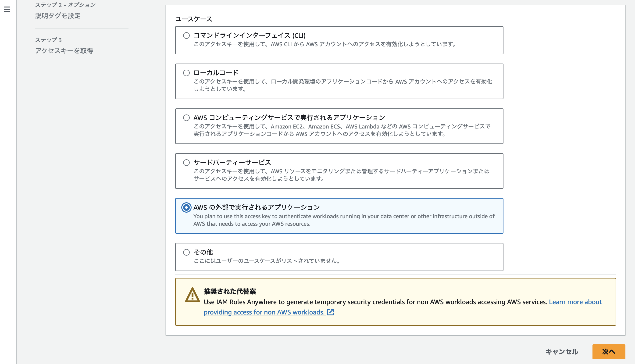Viewport: 635px width, 364px height.
Task: Click the ユースケース section heading
Action: click(193, 19)
